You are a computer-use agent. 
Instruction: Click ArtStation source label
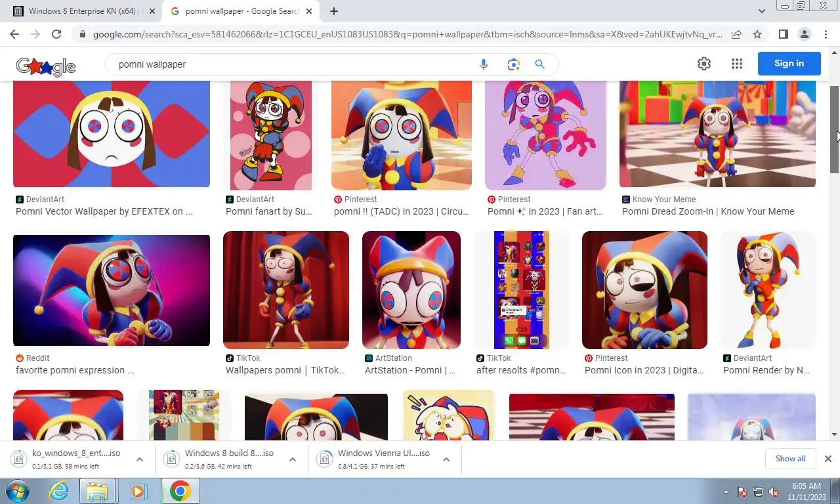[394, 358]
